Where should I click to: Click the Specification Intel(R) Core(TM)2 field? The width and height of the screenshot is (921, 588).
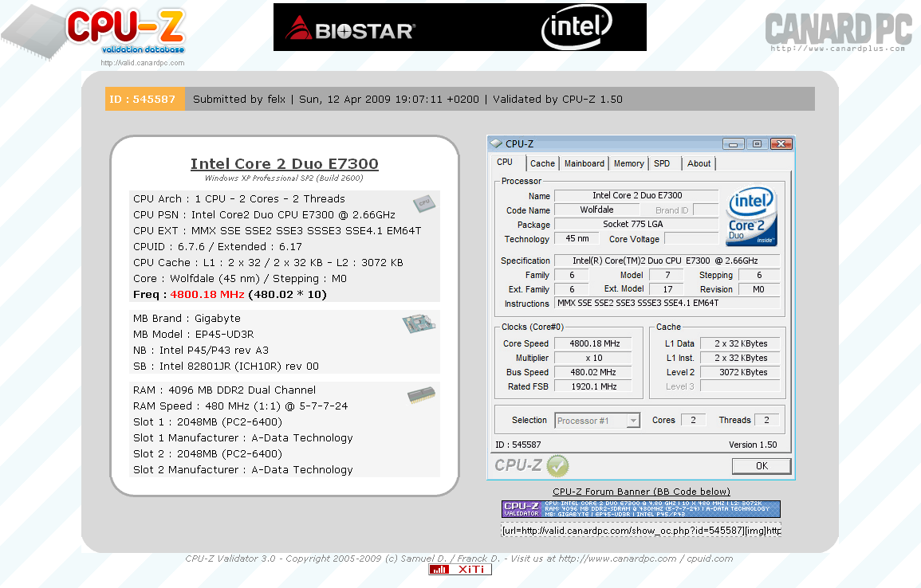pos(667,261)
